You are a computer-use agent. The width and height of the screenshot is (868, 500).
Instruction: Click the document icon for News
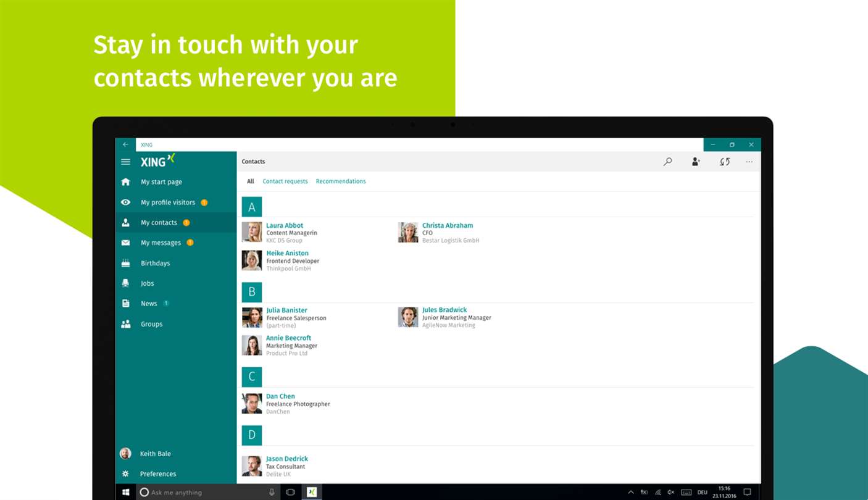tap(126, 304)
